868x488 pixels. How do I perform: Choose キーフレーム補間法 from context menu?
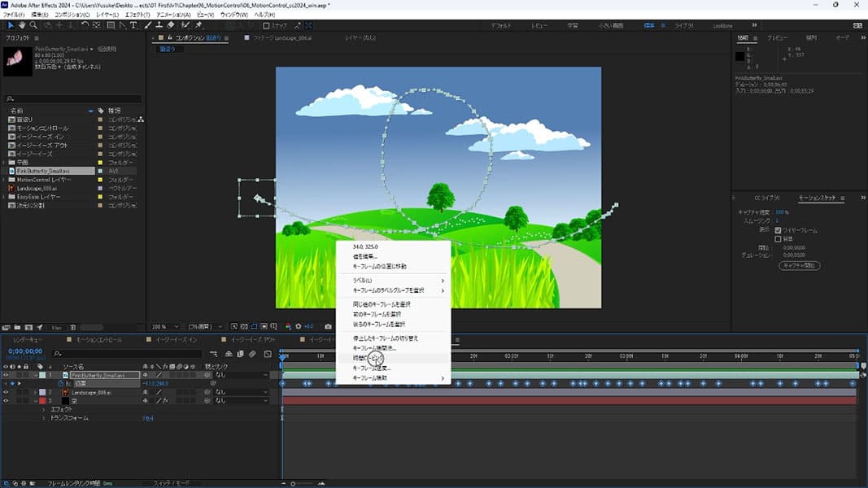coord(373,348)
